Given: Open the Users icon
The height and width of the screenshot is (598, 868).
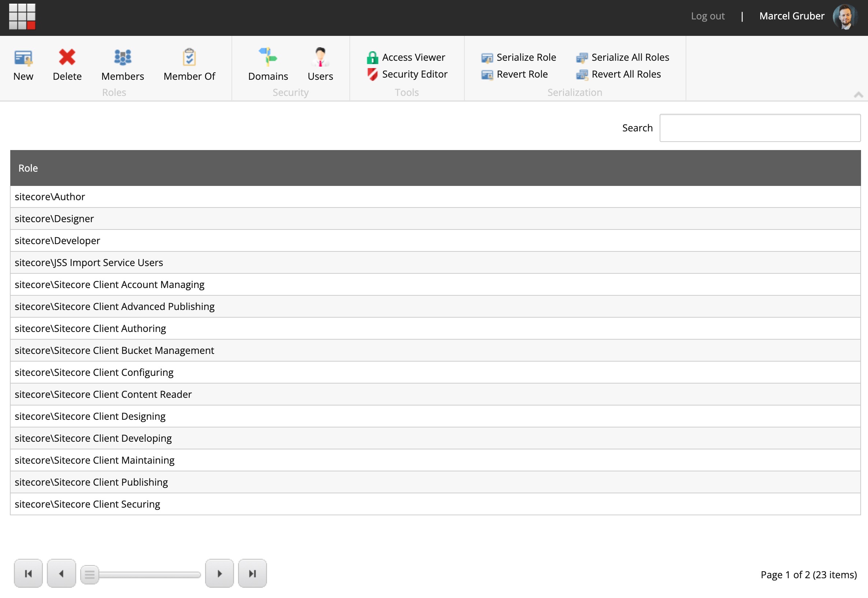Looking at the screenshot, I should coord(320,57).
